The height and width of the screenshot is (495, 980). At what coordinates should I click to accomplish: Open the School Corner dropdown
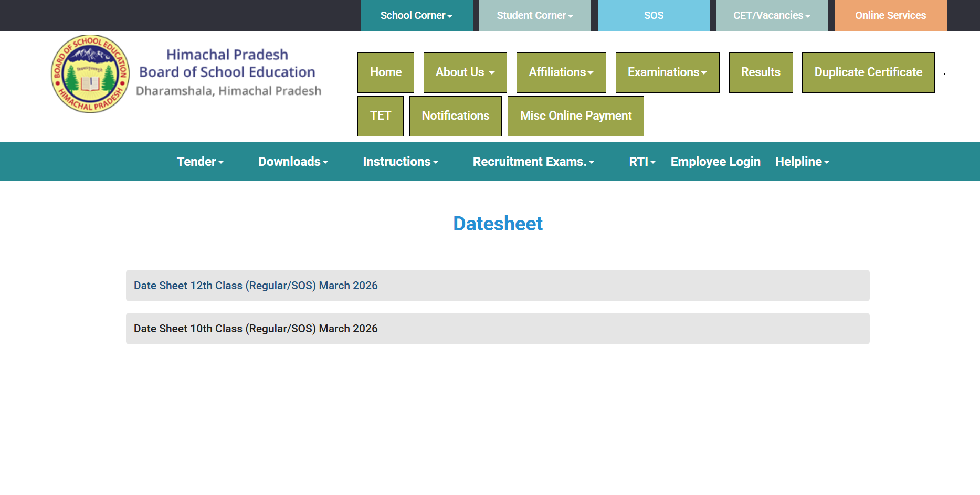pos(416,16)
